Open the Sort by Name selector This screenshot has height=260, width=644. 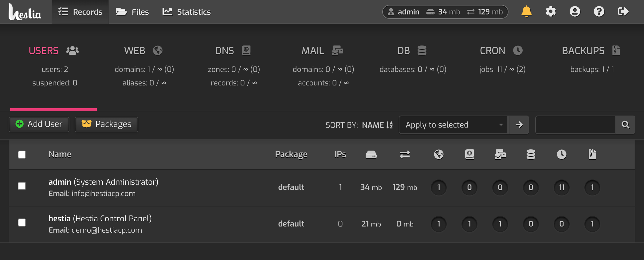[x=377, y=125]
